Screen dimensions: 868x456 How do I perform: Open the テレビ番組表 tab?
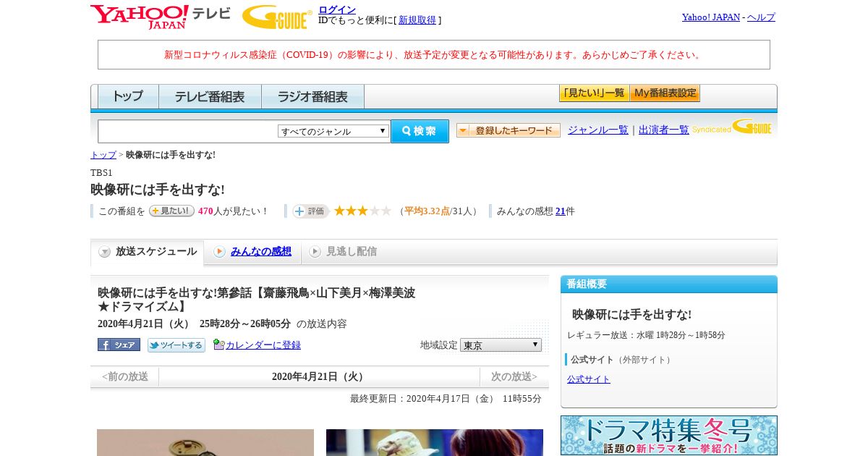210,96
